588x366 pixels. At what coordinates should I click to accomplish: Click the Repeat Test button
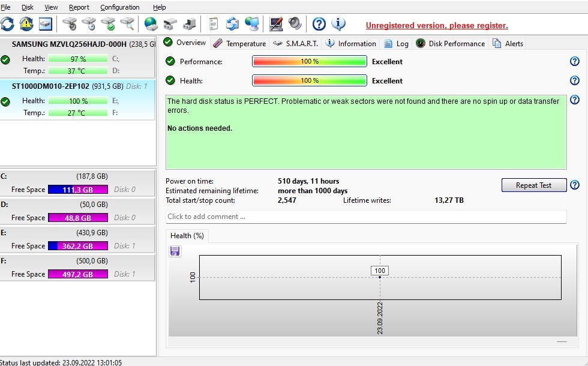pos(533,185)
